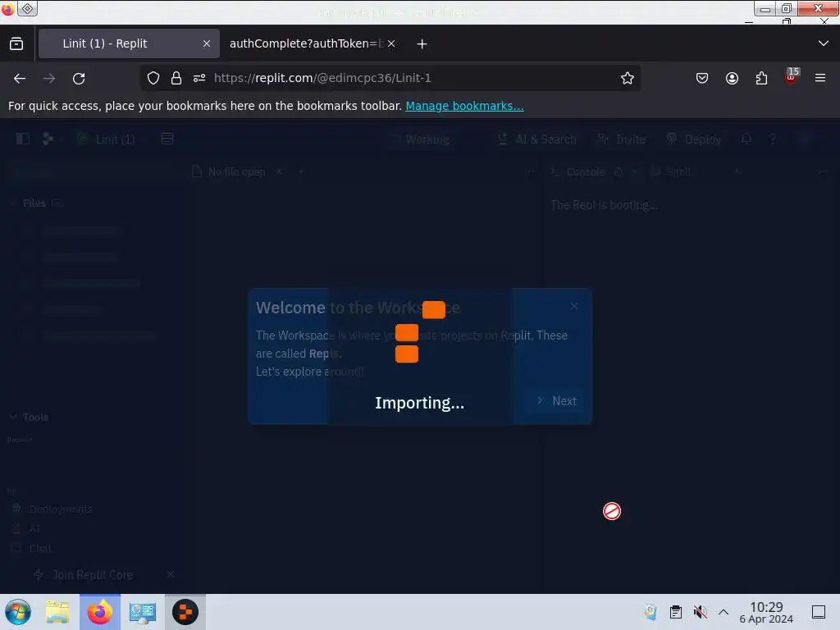Bookmark this page with the star
The image size is (840, 630).
[628, 78]
